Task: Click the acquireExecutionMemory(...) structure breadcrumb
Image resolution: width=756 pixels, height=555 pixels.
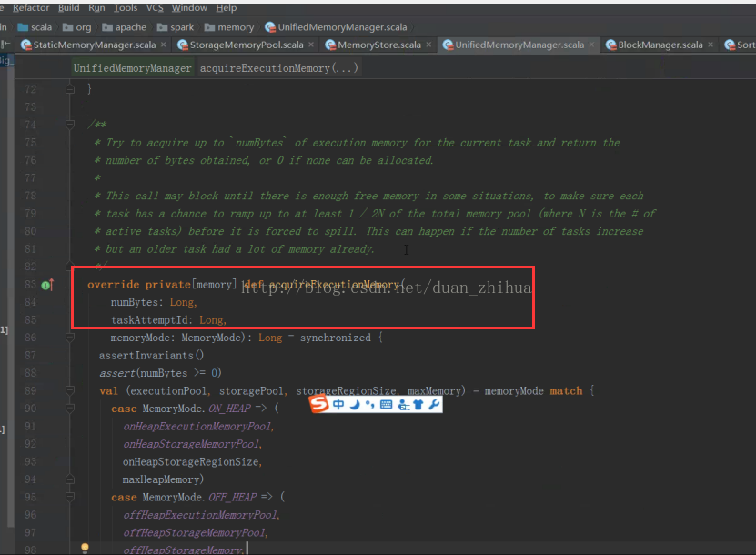Action: 279,68
